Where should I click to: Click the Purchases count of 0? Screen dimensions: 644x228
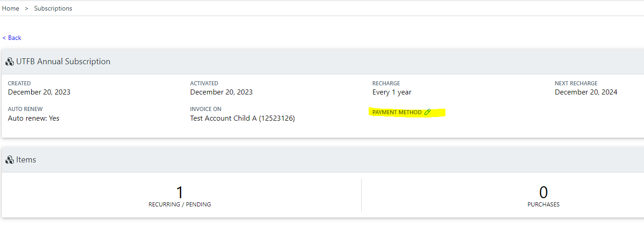[x=543, y=192]
